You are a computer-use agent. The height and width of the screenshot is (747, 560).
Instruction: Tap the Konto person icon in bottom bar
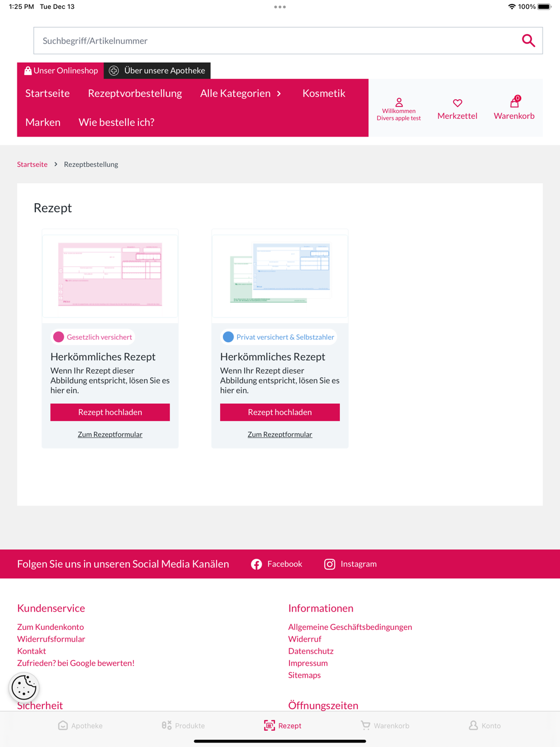pyautogui.click(x=473, y=725)
